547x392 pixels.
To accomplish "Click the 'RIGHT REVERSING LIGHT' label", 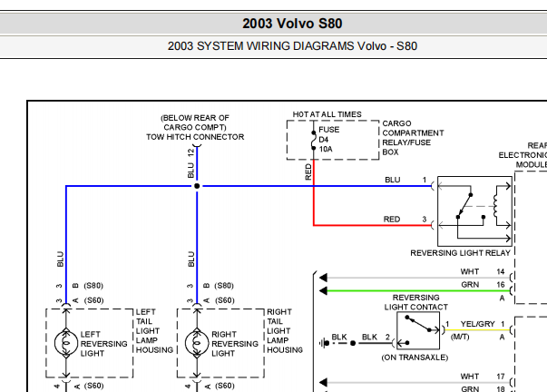I will tap(234, 344).
